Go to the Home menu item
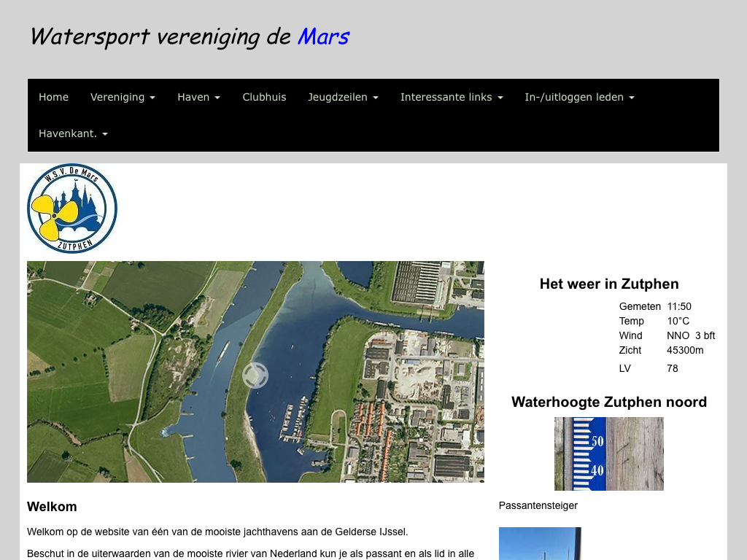The image size is (747, 560). 53,97
